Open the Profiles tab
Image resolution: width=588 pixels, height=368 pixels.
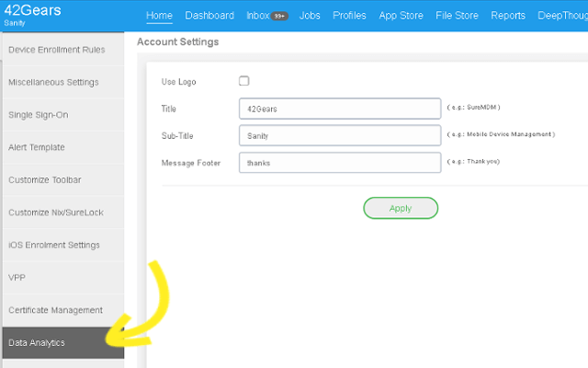click(349, 16)
